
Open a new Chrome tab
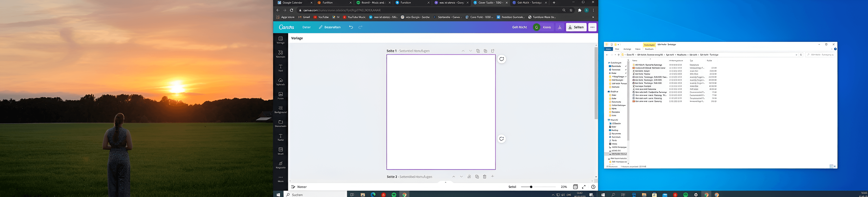554,3
